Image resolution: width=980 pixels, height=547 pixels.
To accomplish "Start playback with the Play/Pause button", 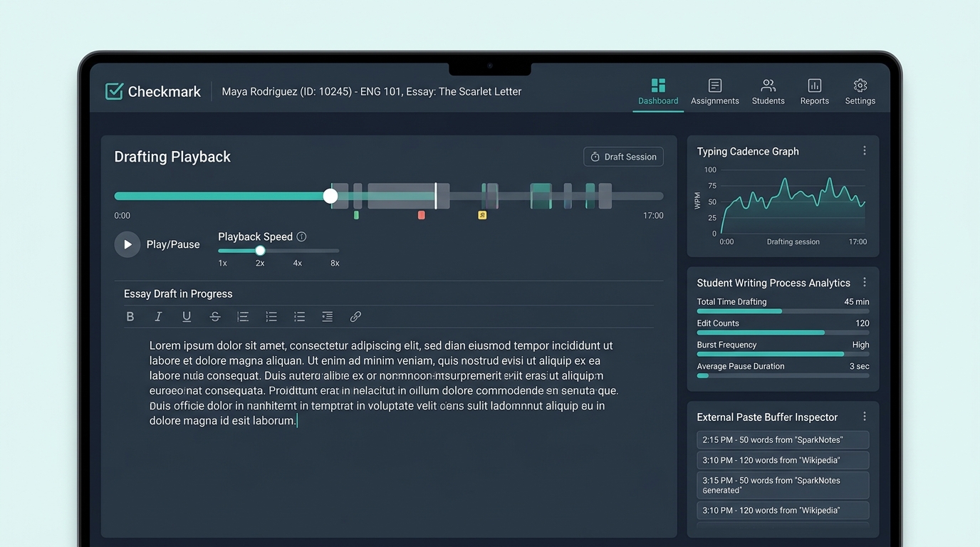I will coord(127,244).
